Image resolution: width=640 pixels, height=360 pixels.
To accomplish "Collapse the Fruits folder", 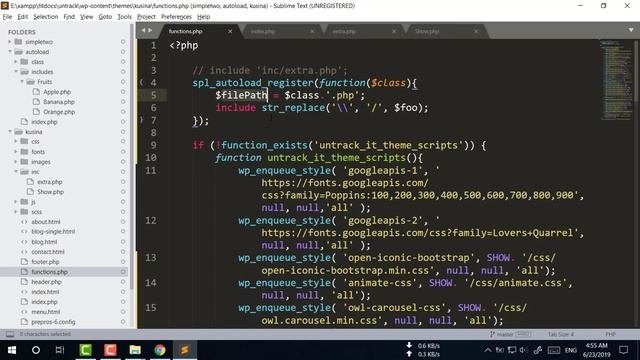I will coord(22,82).
